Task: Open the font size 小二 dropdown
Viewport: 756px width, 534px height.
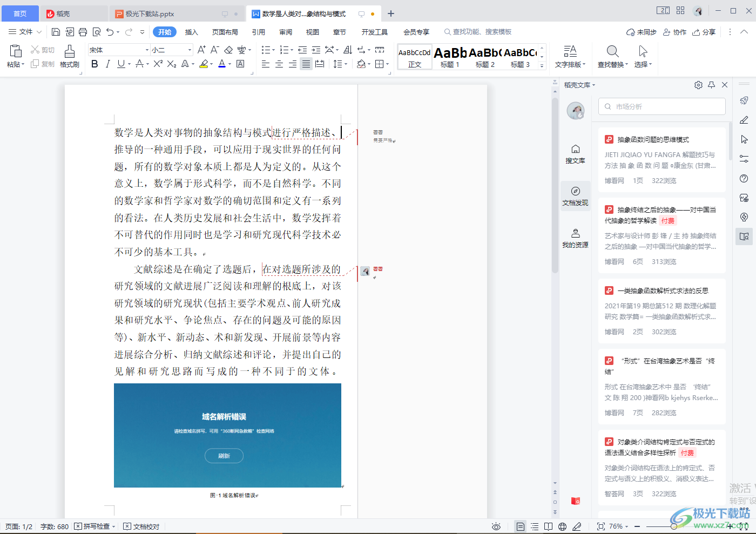Action: pos(190,50)
